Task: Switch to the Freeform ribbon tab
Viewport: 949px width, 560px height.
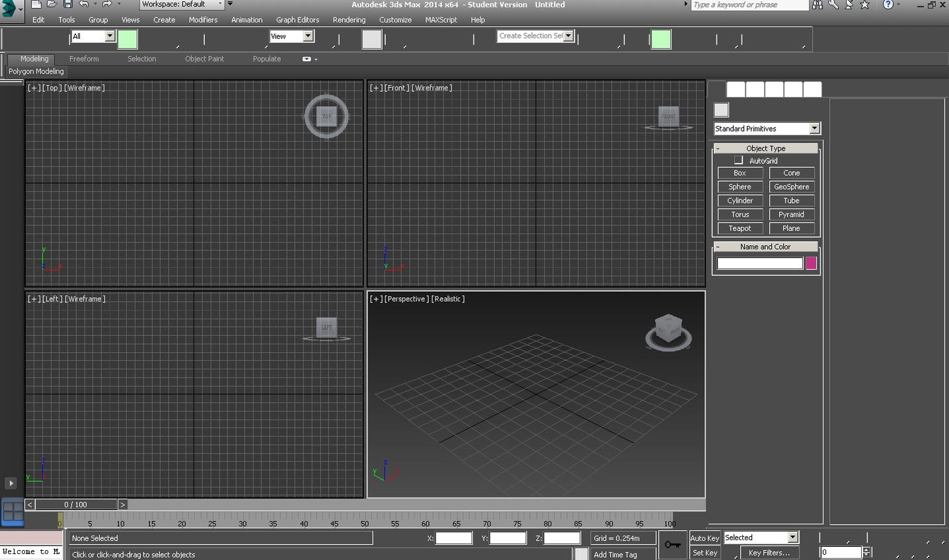Action: pos(84,59)
